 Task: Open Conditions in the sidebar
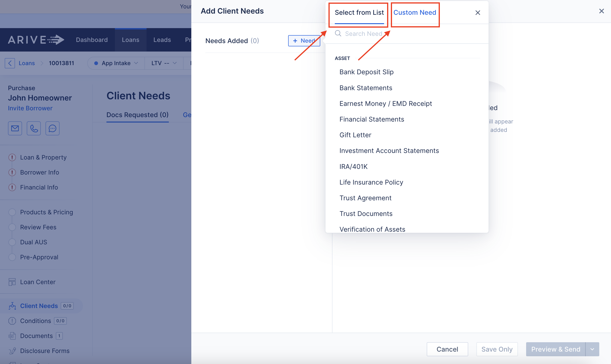pos(35,321)
